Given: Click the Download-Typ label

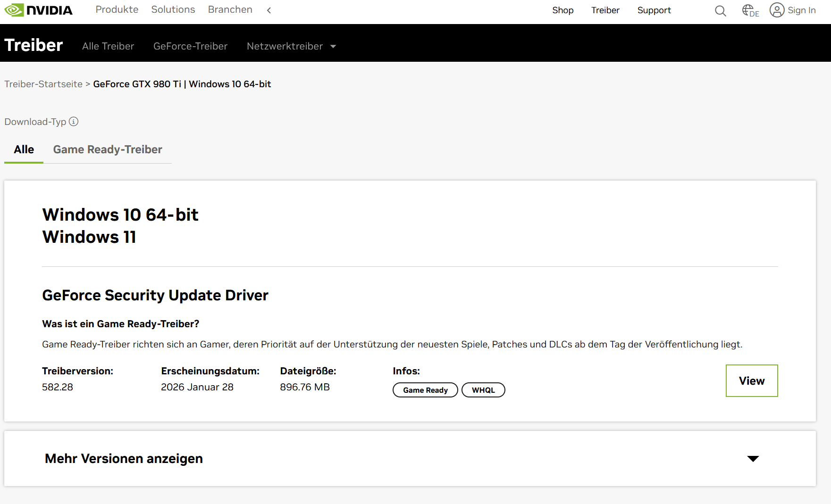Looking at the screenshot, I should 35,122.
